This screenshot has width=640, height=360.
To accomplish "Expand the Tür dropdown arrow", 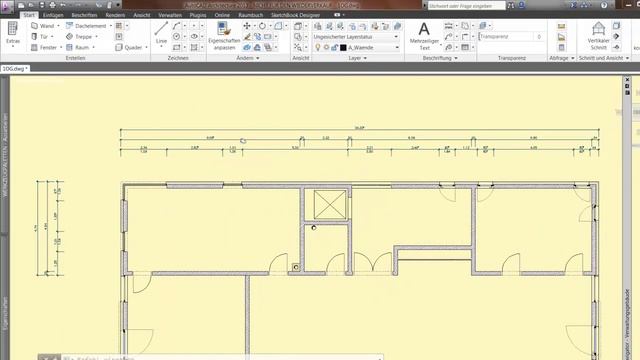I will click(x=52, y=37).
